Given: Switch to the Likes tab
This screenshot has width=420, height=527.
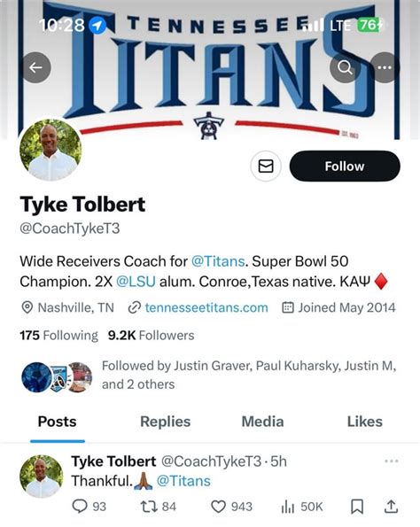Looking at the screenshot, I should tap(364, 422).
